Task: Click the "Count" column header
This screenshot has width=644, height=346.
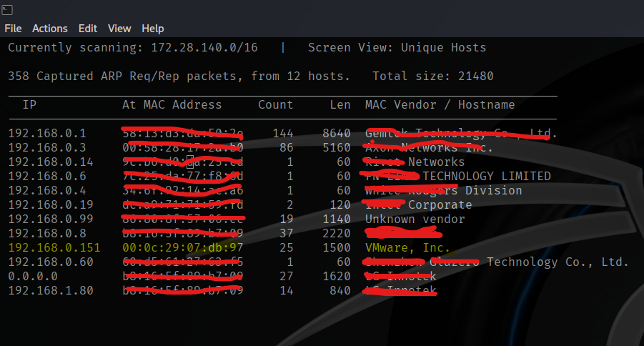Action: pos(275,104)
